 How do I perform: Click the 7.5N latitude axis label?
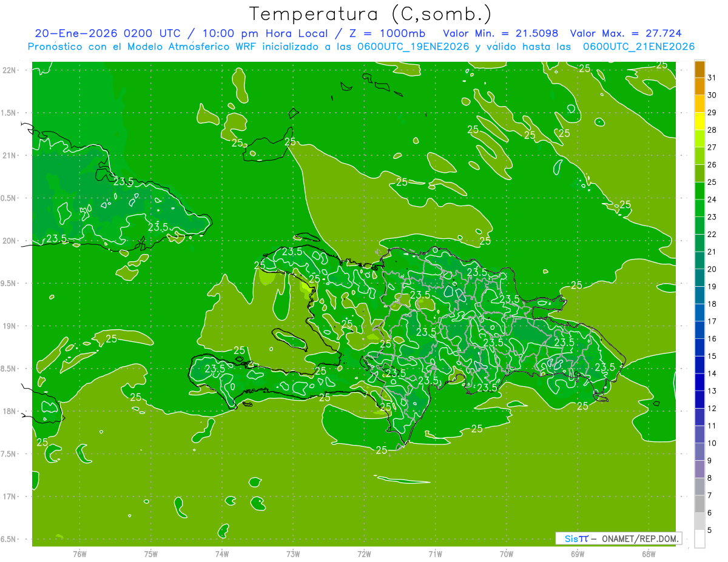click(9, 454)
